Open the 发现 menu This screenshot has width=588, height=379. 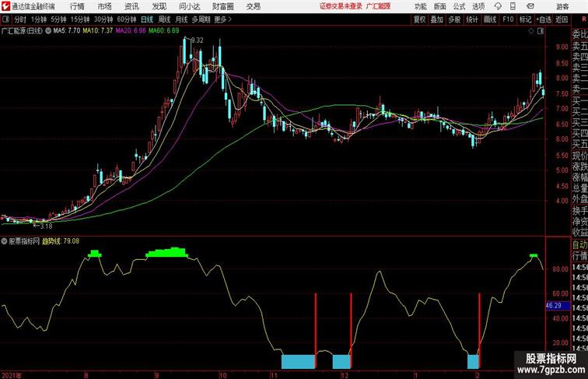pyautogui.click(x=159, y=6)
